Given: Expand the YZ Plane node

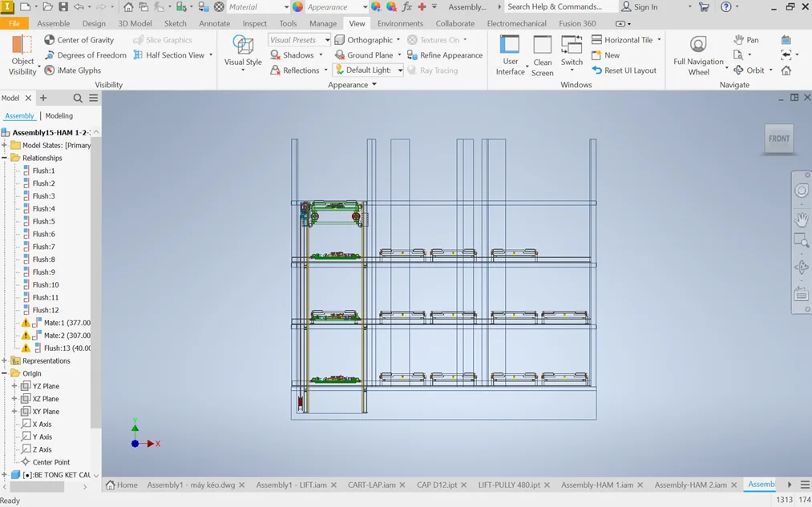Looking at the screenshot, I should coord(14,386).
